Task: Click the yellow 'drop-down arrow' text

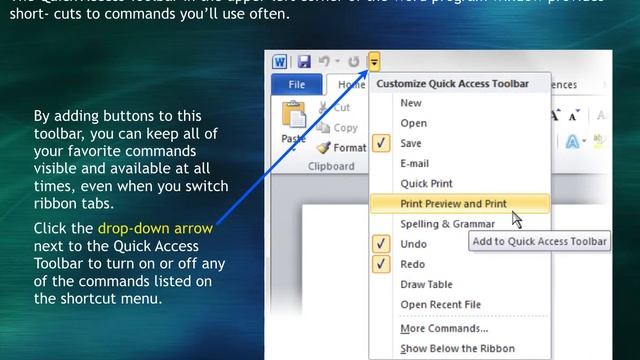Action: coord(155,228)
